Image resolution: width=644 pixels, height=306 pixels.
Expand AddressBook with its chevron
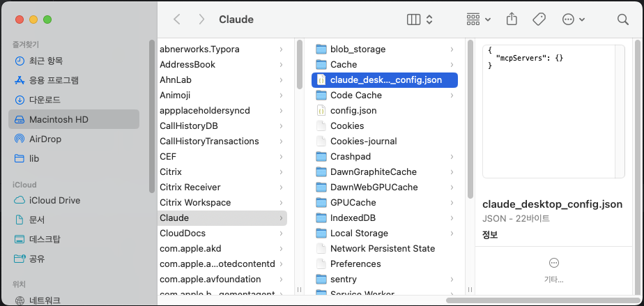click(x=281, y=65)
